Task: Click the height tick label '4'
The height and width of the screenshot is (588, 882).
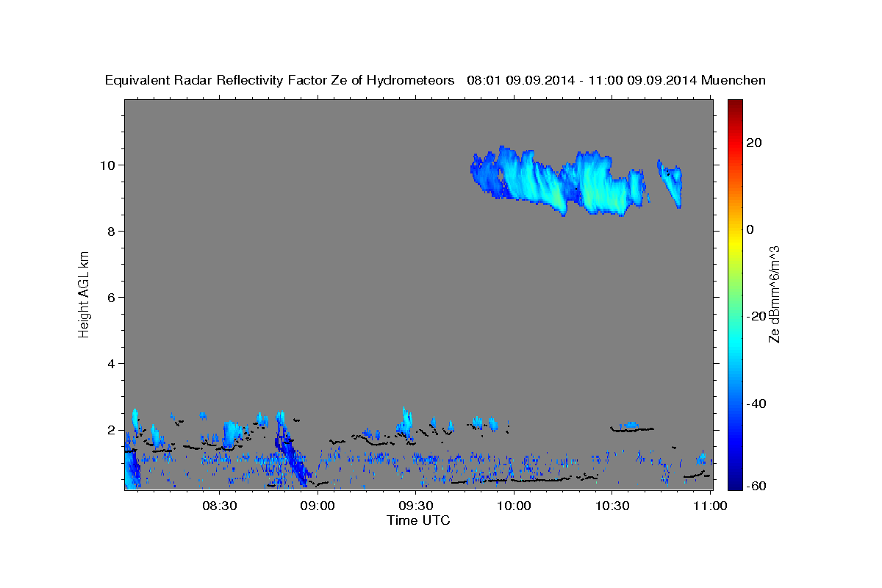Action: point(111,363)
